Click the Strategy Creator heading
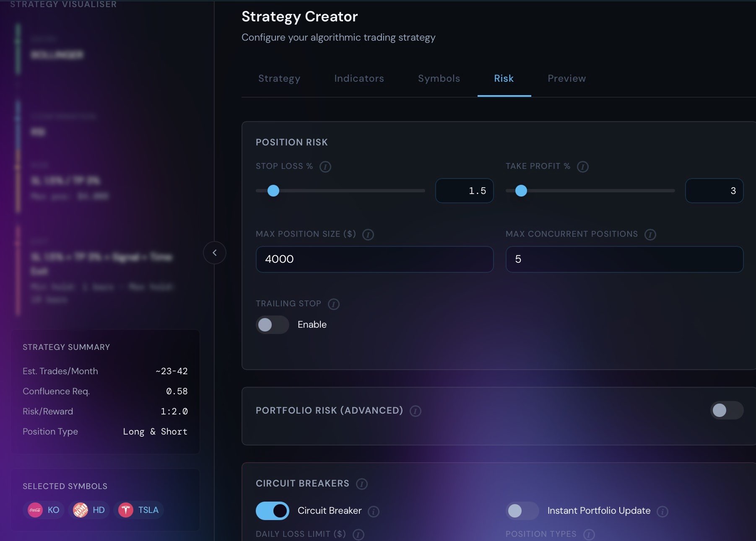This screenshot has width=756, height=541. pyautogui.click(x=300, y=17)
